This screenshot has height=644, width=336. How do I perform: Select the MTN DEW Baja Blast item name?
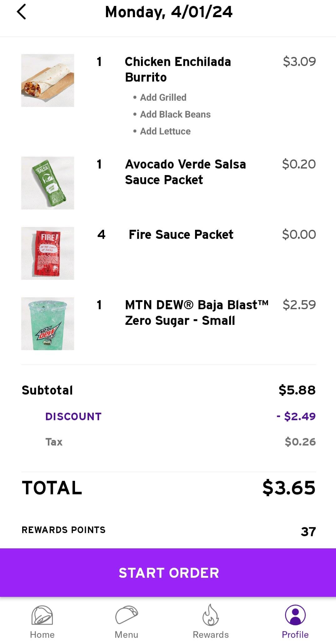196,313
